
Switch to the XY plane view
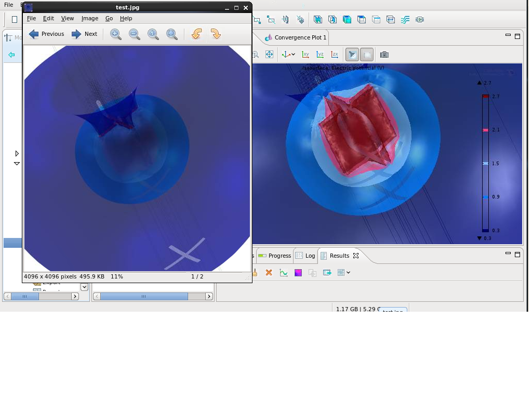point(305,55)
